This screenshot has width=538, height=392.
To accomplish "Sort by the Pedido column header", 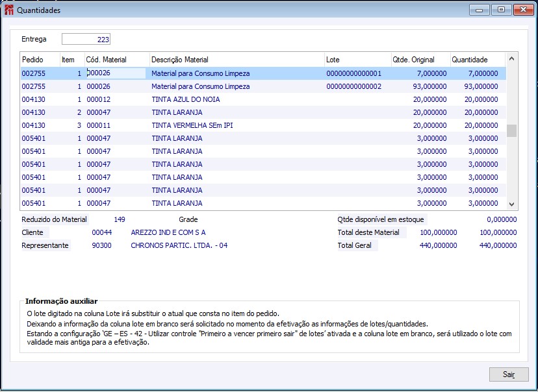I will coord(39,60).
